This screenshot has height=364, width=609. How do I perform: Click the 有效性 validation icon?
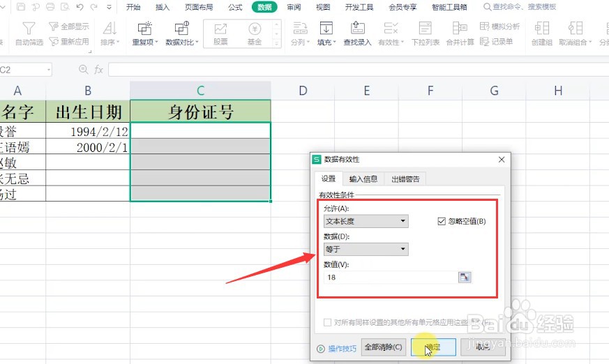[x=391, y=29]
